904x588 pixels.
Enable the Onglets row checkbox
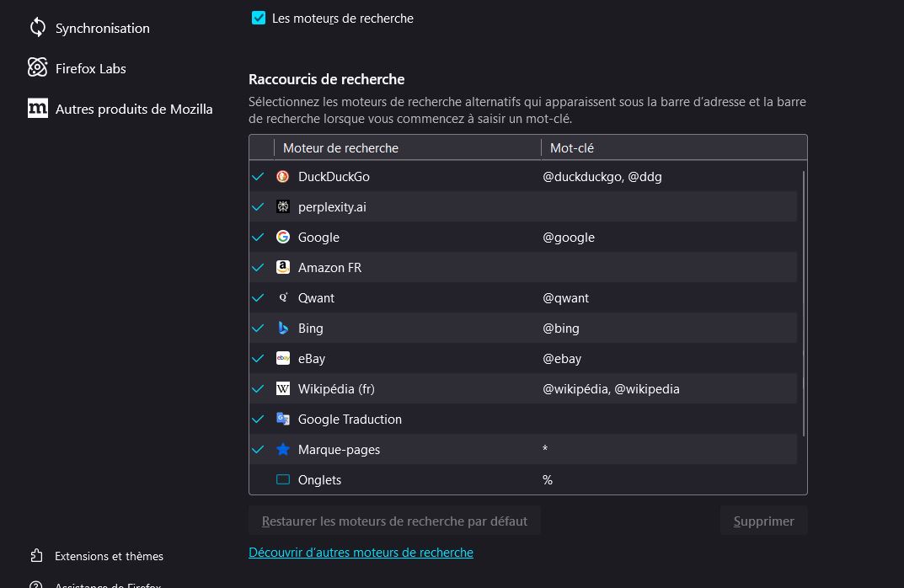click(258, 479)
